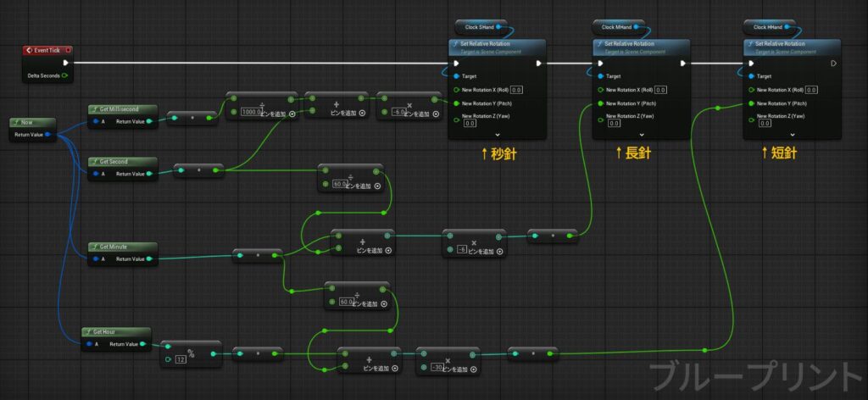Viewport: 868px width, 400px height.
Task: Select the Clock MHand variable node
Action: click(617, 26)
